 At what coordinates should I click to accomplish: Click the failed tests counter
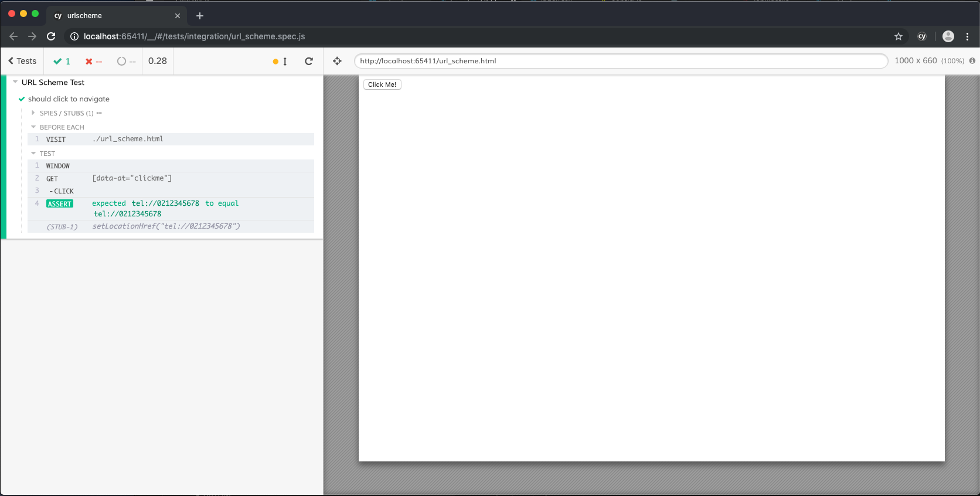[94, 61]
